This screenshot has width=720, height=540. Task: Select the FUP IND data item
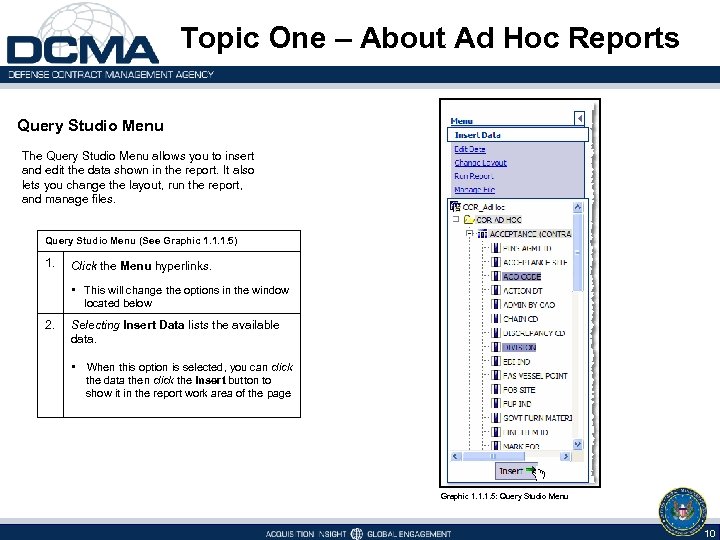tap(517, 404)
